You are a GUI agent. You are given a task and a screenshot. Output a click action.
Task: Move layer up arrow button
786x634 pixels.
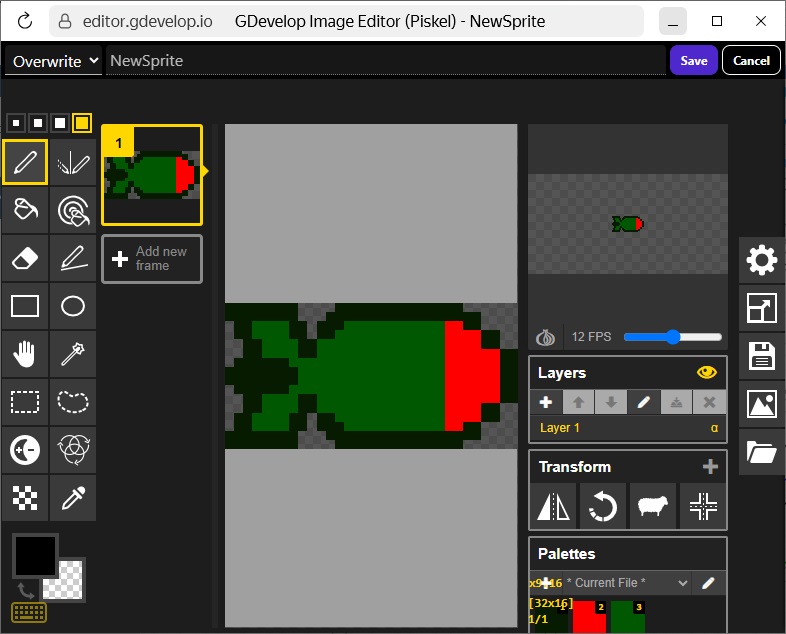[x=578, y=402]
